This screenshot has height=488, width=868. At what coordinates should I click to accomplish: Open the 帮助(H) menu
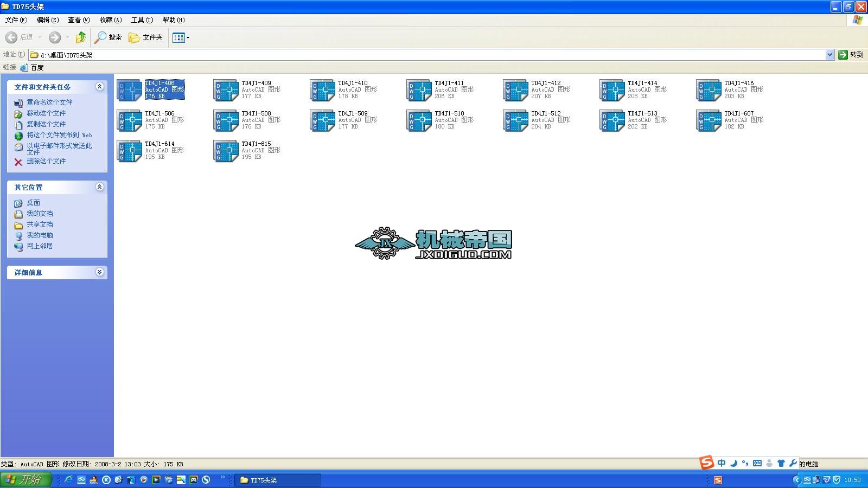coord(174,20)
